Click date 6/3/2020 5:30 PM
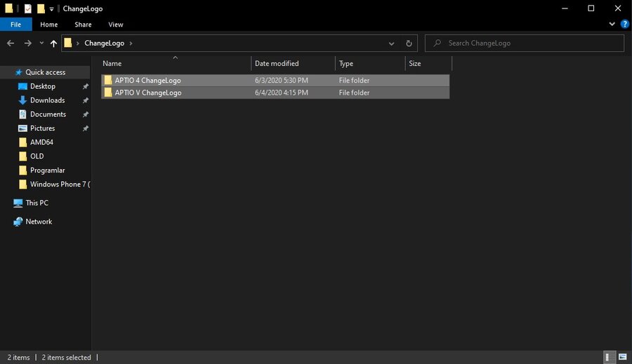 pyautogui.click(x=282, y=80)
